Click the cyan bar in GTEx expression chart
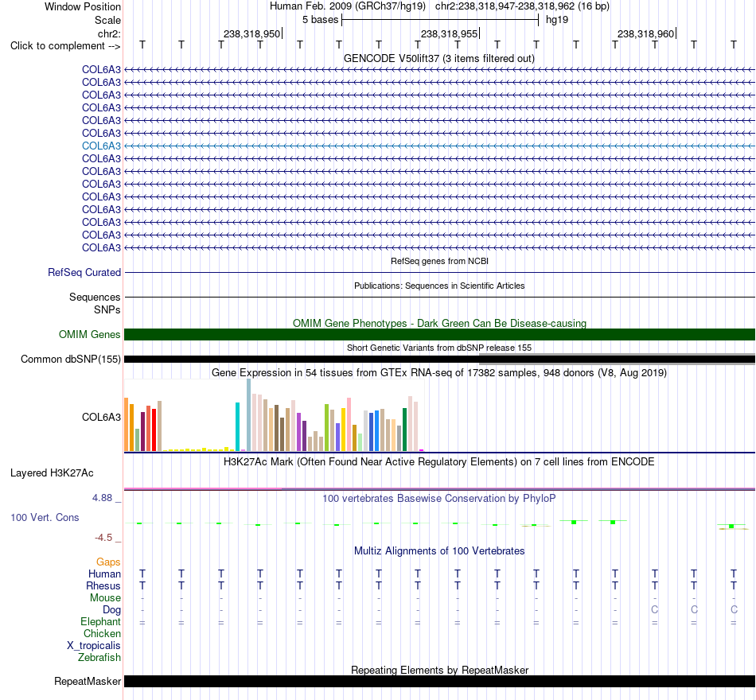The image size is (756, 700). point(238,426)
